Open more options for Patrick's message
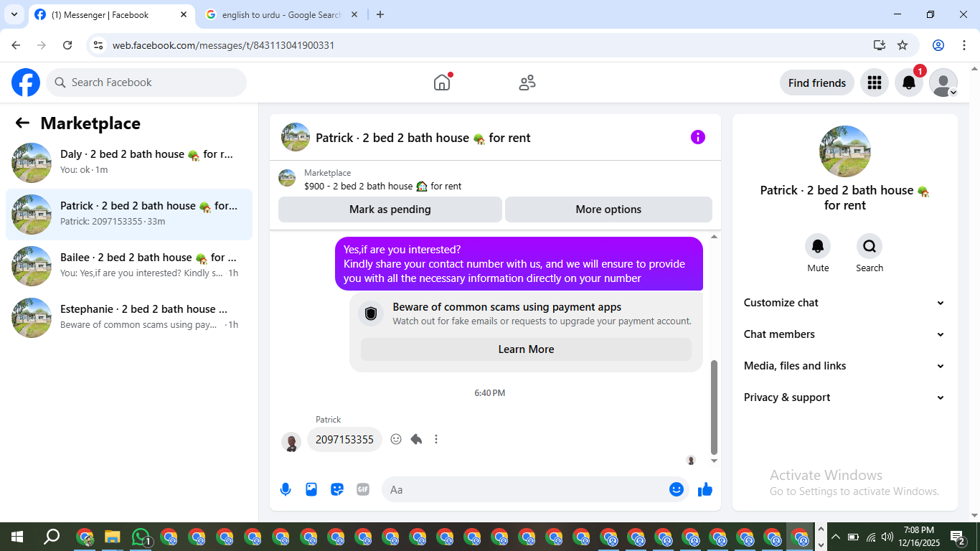The image size is (980, 551). click(x=436, y=439)
